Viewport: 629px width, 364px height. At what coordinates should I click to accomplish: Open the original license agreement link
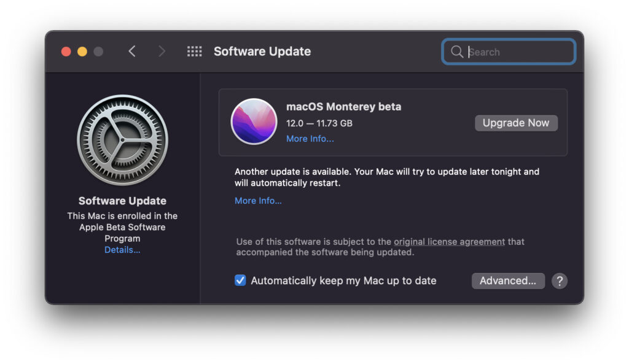pyautogui.click(x=449, y=242)
